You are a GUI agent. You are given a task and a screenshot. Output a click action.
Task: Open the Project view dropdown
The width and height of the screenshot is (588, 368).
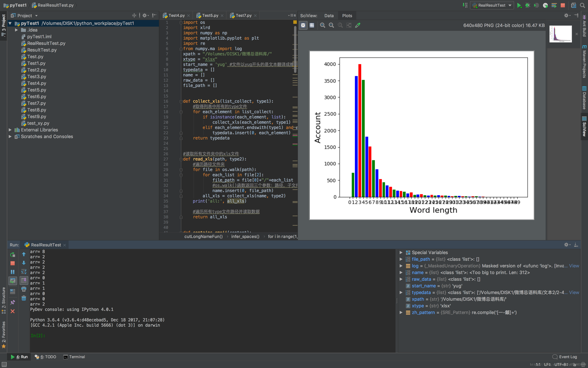[x=36, y=16]
